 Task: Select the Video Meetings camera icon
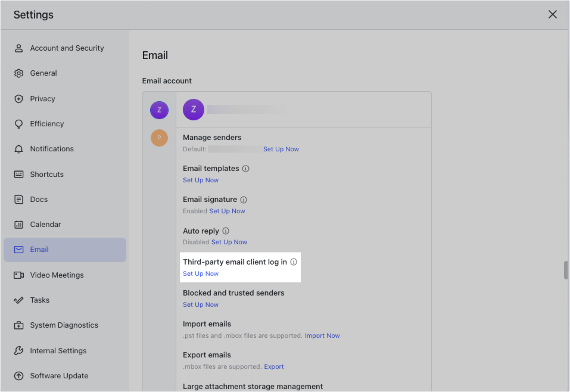pos(18,275)
